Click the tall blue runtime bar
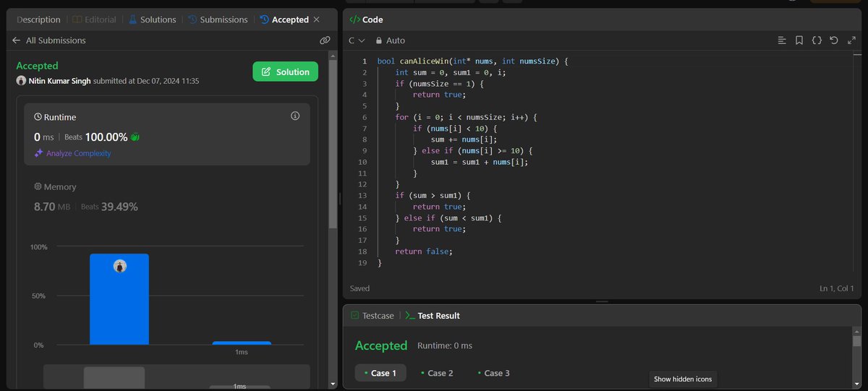This screenshot has width=868, height=391. coord(119,299)
